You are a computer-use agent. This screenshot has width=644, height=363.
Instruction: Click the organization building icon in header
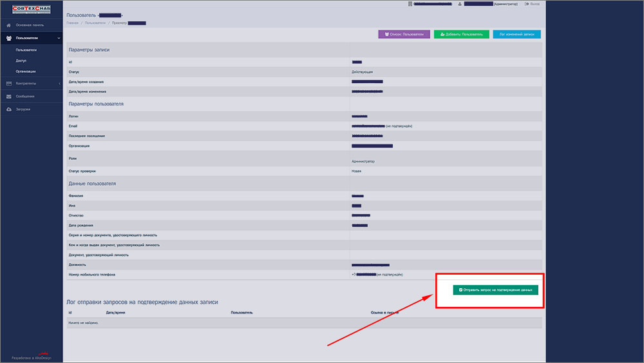(410, 4)
